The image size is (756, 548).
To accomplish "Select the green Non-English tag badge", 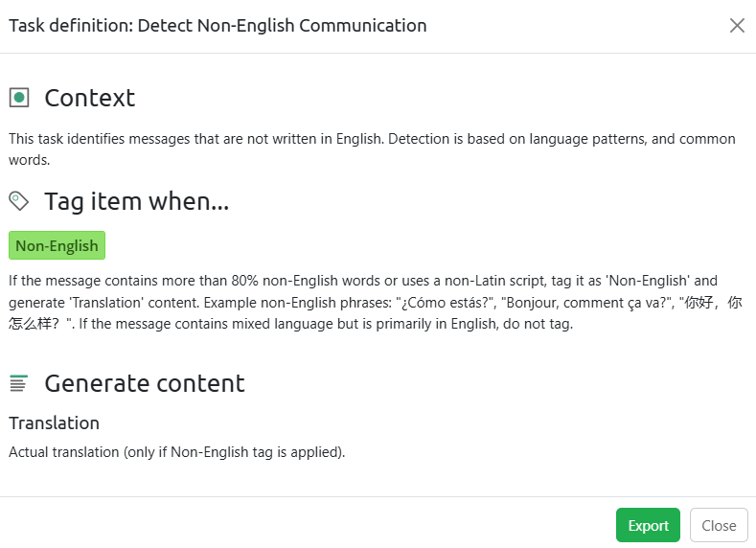I will tap(57, 245).
